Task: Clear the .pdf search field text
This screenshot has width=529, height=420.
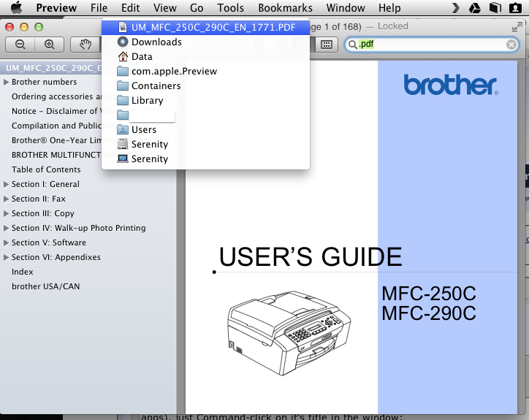Action: 511,45
